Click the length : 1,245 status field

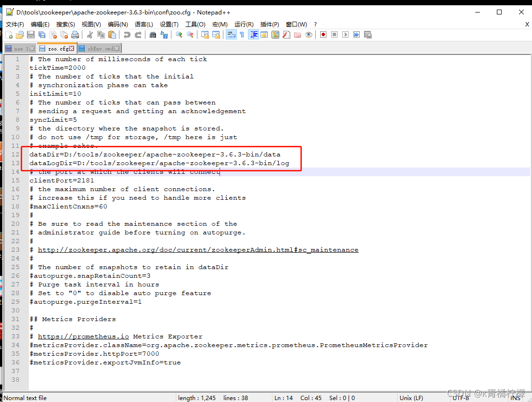point(197,398)
